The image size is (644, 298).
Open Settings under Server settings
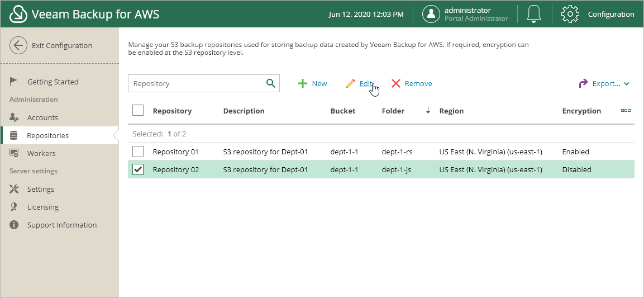[41, 189]
